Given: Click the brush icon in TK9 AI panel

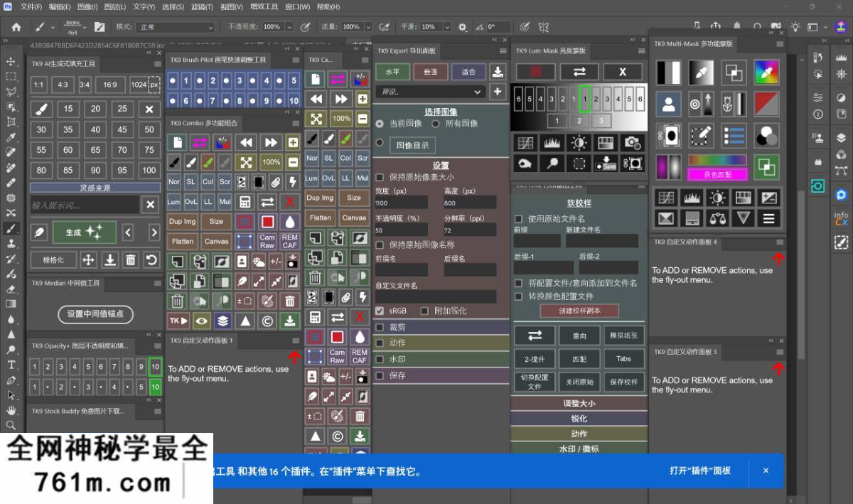Looking at the screenshot, I should 41,109.
